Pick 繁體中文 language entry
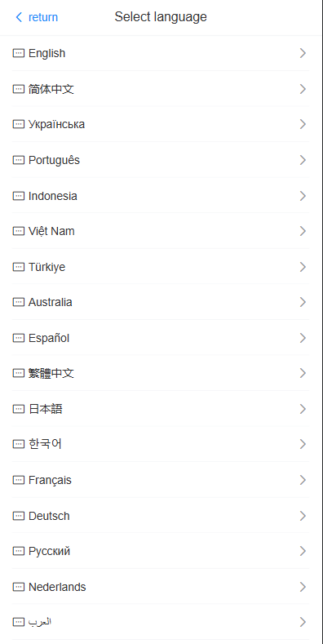Viewport: 323px width, 644px height. click(161, 373)
